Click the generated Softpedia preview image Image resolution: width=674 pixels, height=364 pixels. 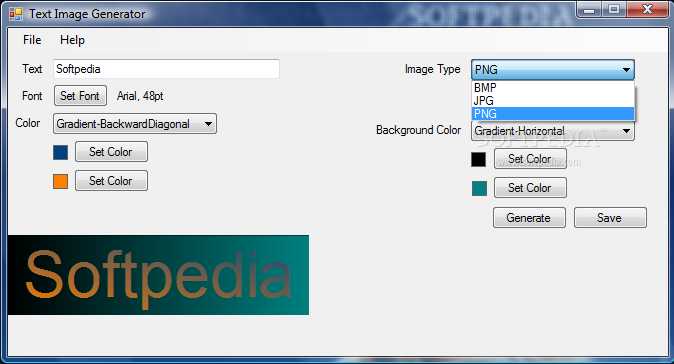[x=158, y=275]
